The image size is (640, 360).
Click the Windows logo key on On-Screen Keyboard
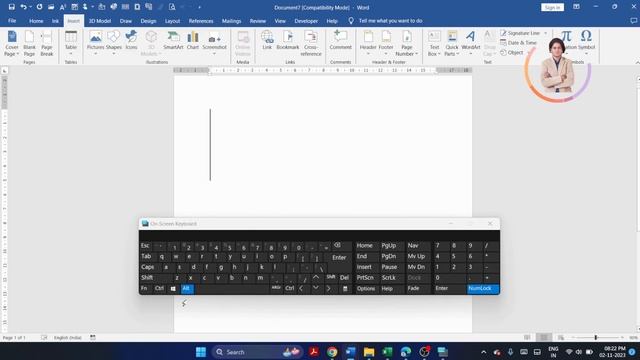[x=173, y=289]
